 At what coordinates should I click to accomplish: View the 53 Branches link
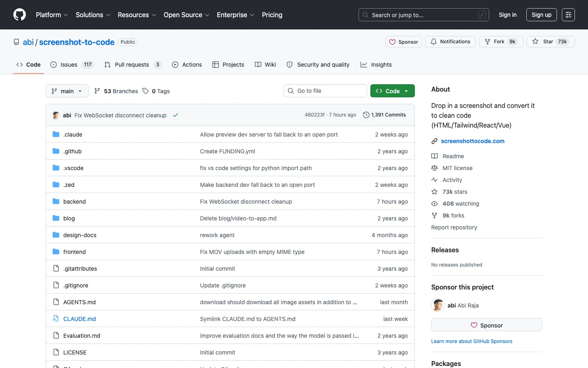pos(116,91)
